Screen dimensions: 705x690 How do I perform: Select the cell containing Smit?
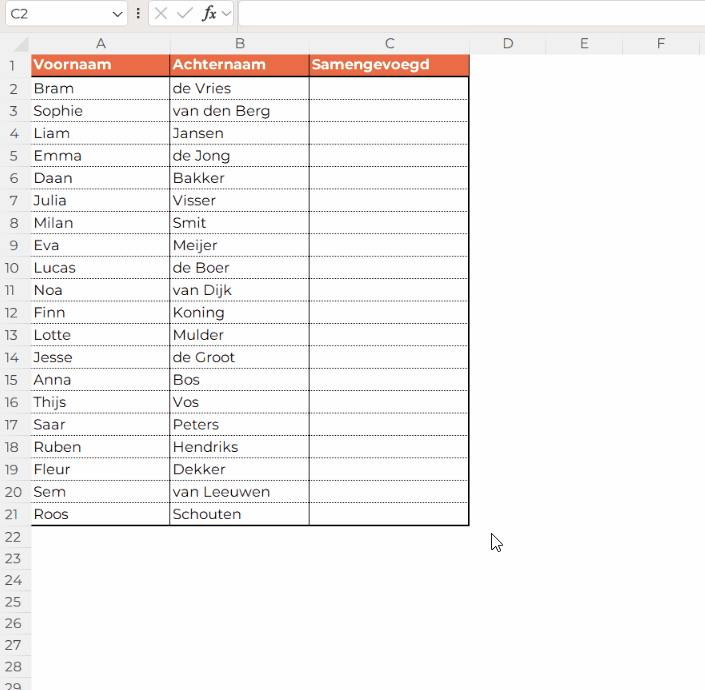[240, 223]
